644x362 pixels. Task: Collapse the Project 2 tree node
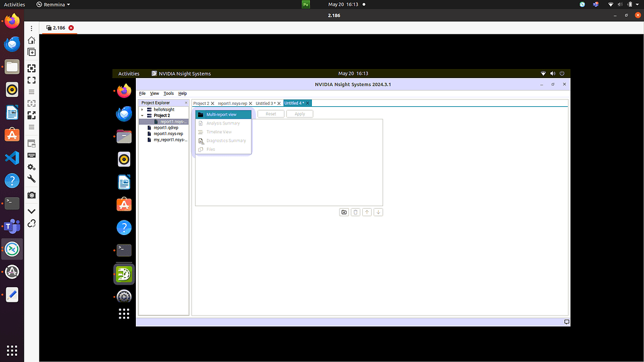(x=143, y=115)
